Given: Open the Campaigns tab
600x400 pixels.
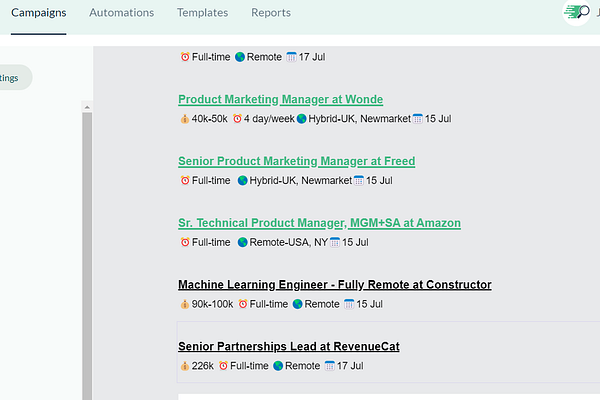Looking at the screenshot, I should tap(39, 13).
